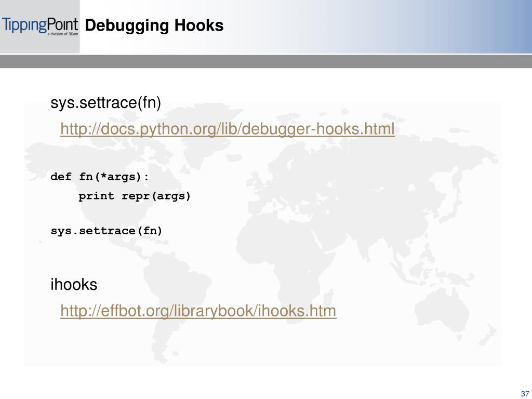Image resolution: width=532 pixels, height=399 pixels.
Task: Click the 'print repr(args)' code line
Action: click(x=135, y=196)
